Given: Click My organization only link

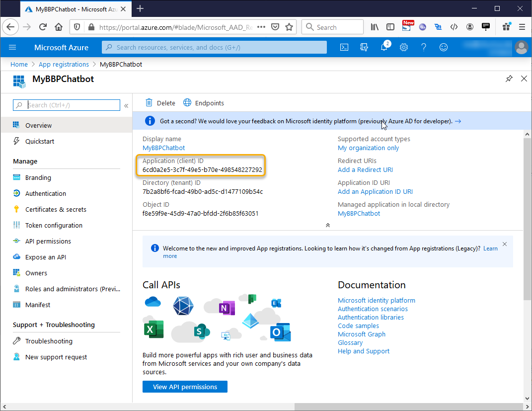Looking at the screenshot, I should coord(368,148).
